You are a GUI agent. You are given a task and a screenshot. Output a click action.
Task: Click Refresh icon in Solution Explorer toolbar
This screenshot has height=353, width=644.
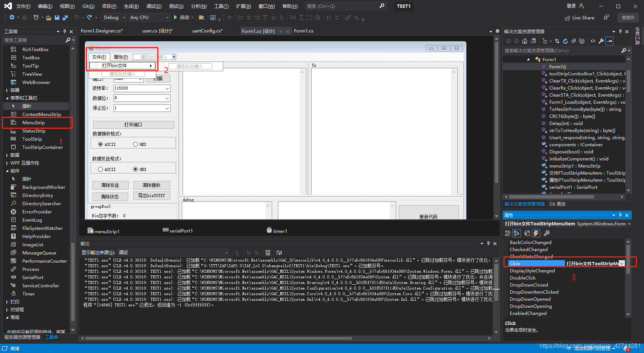click(x=565, y=41)
